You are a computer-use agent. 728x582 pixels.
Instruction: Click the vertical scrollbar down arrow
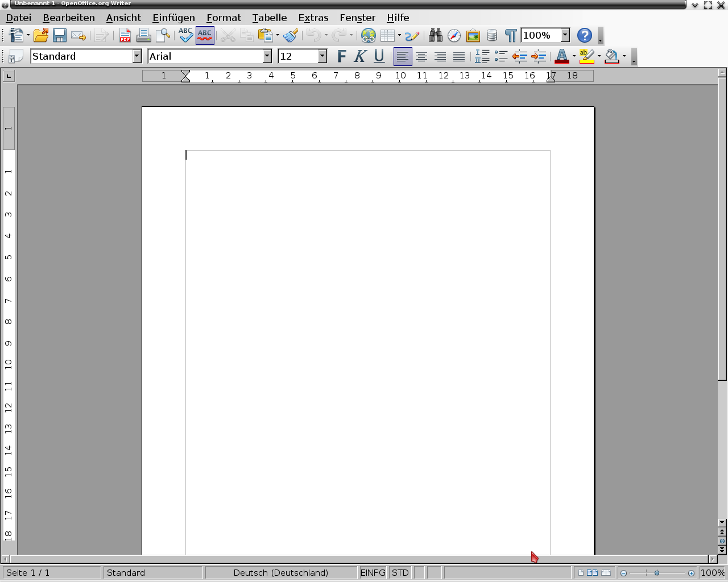tap(722, 522)
